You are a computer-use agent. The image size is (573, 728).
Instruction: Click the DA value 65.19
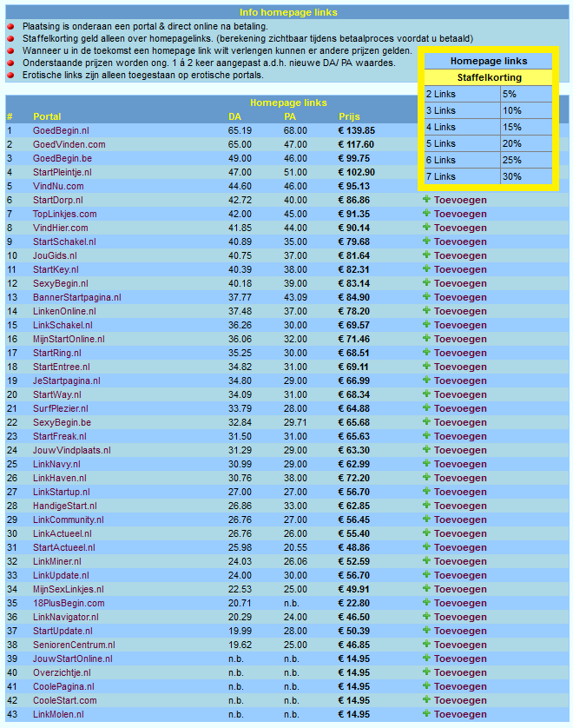tap(240, 130)
